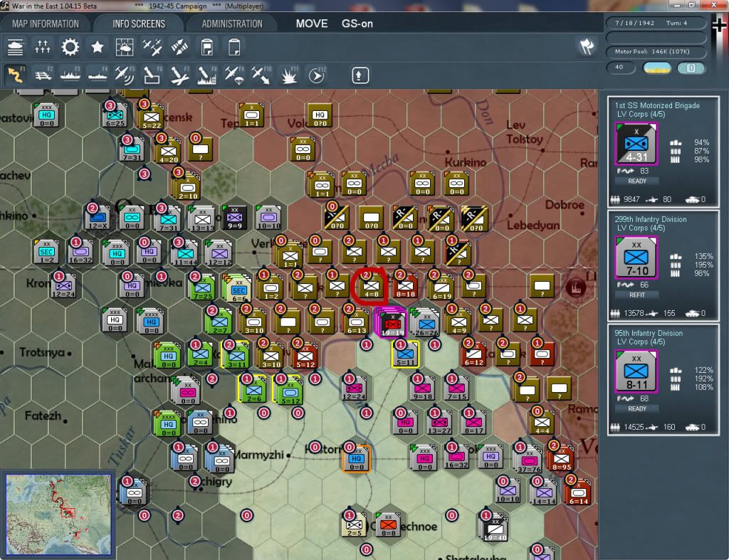Image resolution: width=729 pixels, height=560 pixels.
Task: Click the explosion icon (F11)
Action: point(289,75)
